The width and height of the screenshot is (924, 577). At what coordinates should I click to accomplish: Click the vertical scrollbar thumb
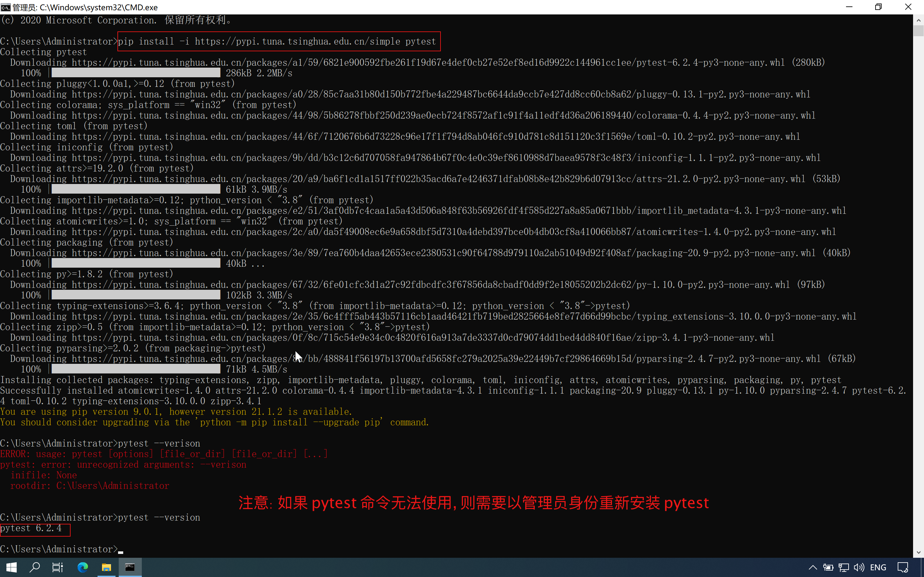tap(918, 30)
